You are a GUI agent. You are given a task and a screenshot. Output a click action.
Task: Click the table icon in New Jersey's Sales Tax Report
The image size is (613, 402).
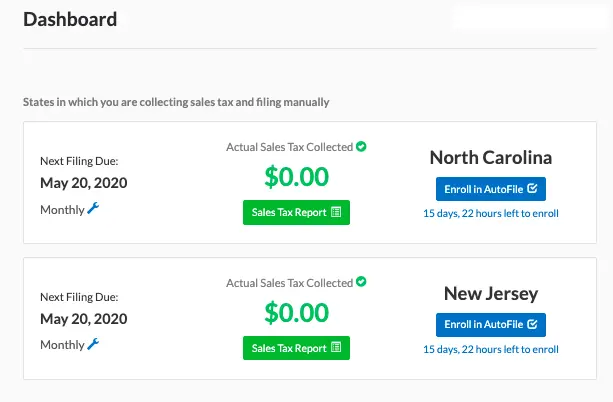point(336,348)
